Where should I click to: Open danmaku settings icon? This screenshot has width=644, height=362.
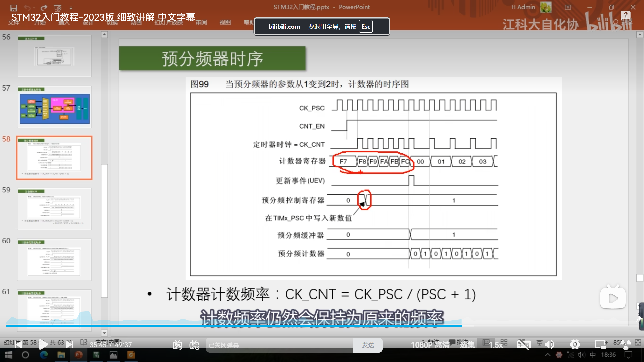coord(194,345)
